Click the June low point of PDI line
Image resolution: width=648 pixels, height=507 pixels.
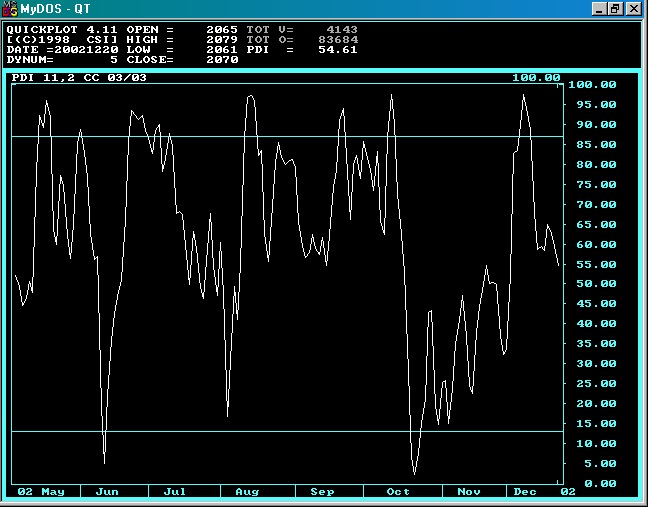tap(105, 463)
